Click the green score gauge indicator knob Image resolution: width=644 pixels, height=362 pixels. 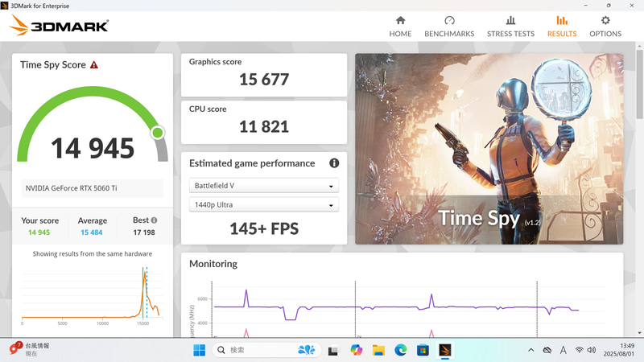[158, 133]
